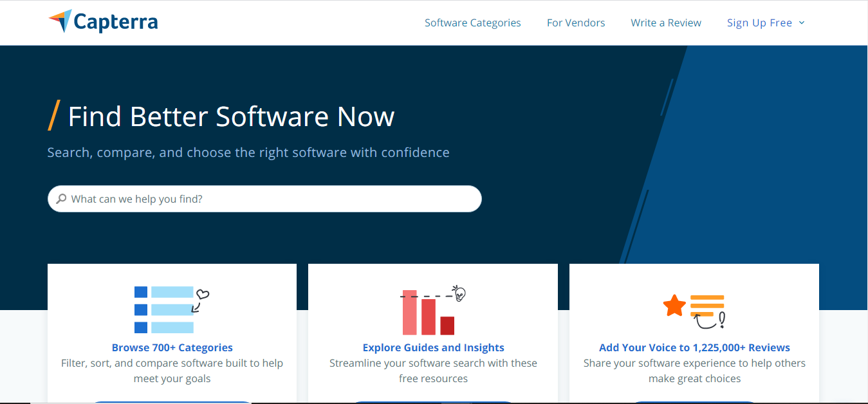Open Browse 700+ Categories link
Screen dimensions: 868x404
172,347
